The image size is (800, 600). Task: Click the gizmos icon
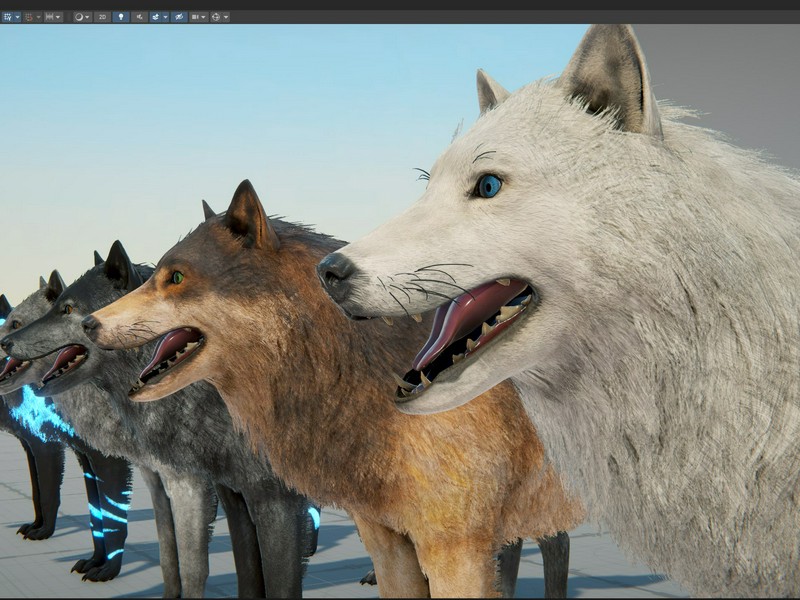point(216,17)
